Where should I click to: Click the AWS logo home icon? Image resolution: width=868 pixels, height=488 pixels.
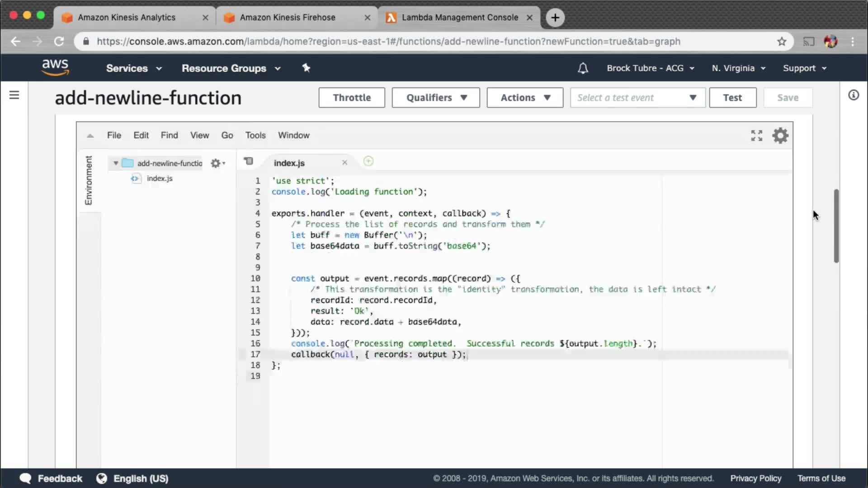pos(55,67)
